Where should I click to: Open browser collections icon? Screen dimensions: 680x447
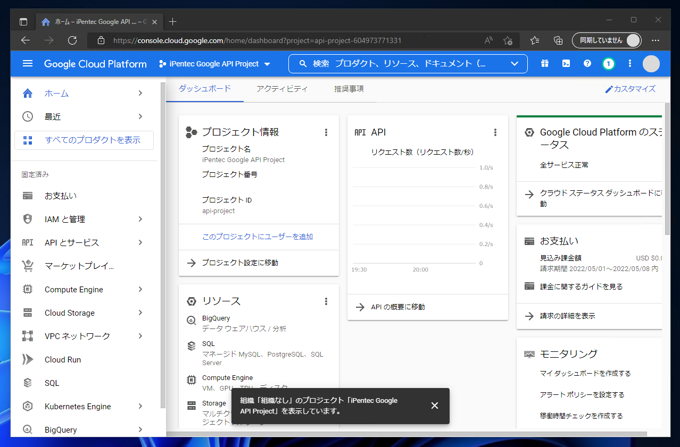tap(558, 40)
